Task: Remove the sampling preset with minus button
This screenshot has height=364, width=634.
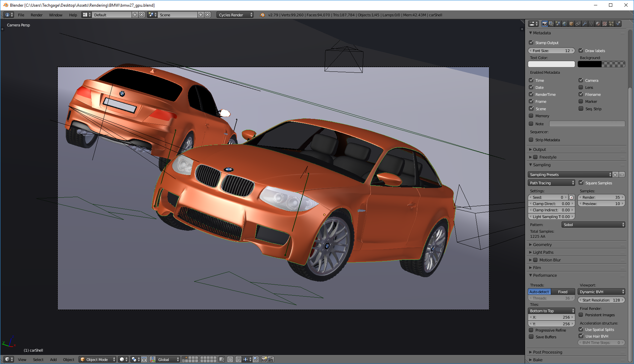Action: point(622,175)
